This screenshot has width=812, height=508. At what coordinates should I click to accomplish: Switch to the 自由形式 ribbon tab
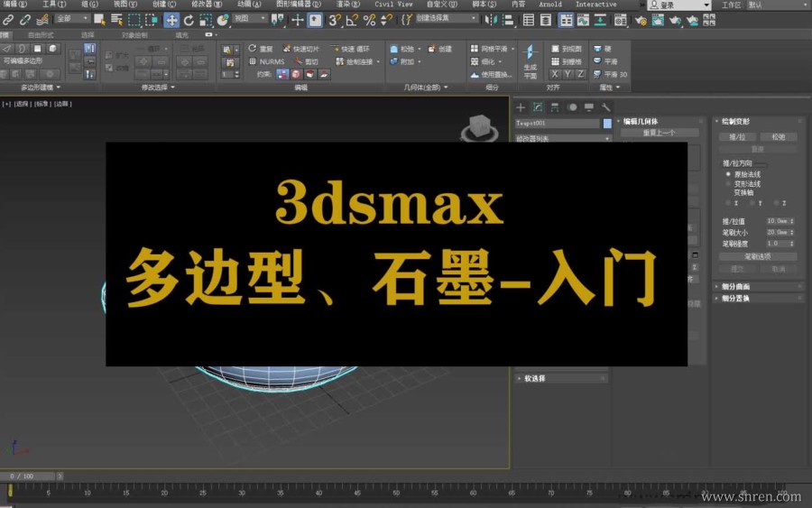point(41,35)
